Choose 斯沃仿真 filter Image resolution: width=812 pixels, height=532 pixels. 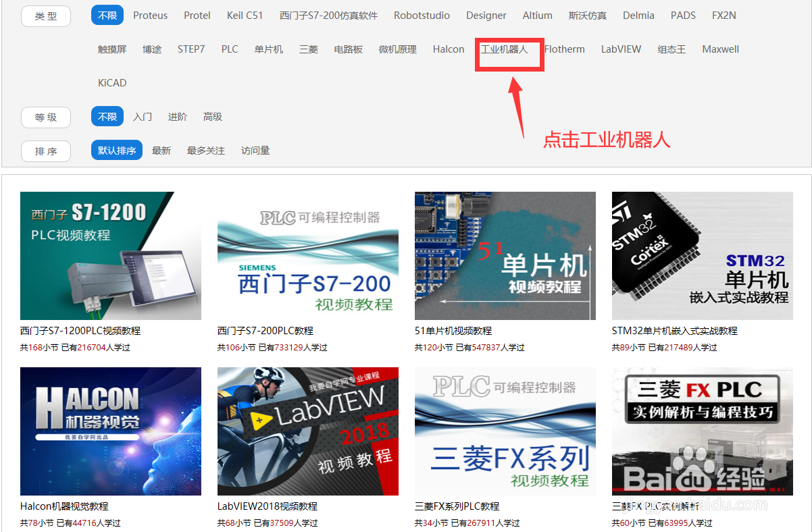[x=588, y=16]
